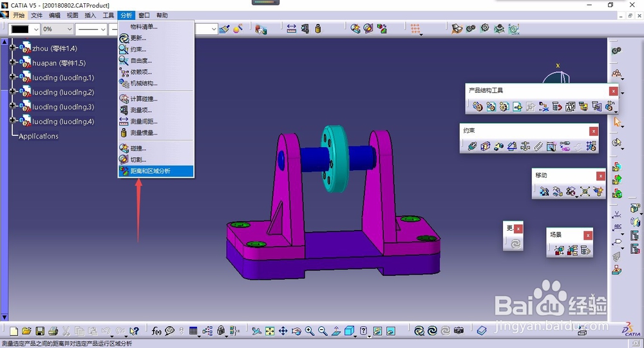The width and height of the screenshot is (644, 348).
Task: Click the measure inertia weight icon
Action: [318, 29]
